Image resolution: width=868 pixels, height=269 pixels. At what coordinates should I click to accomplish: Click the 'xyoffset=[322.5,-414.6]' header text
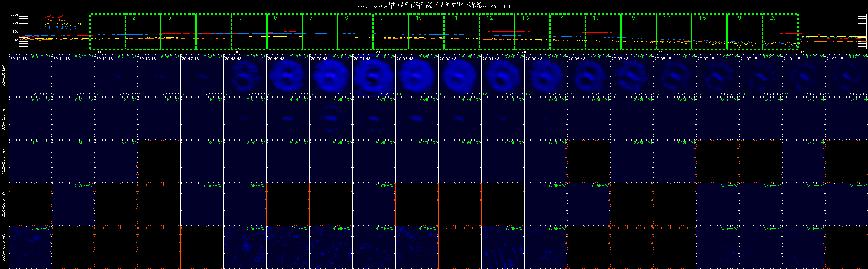pos(396,7)
